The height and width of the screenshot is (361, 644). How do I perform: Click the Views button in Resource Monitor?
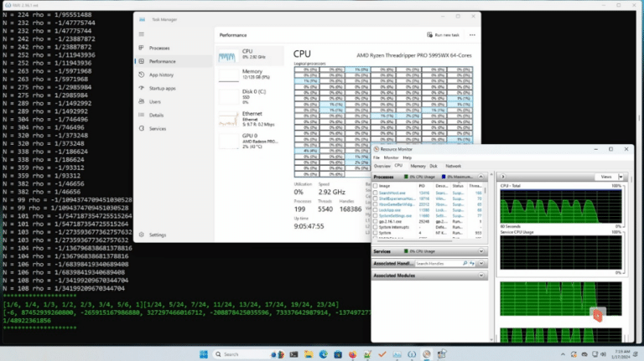coord(606,177)
